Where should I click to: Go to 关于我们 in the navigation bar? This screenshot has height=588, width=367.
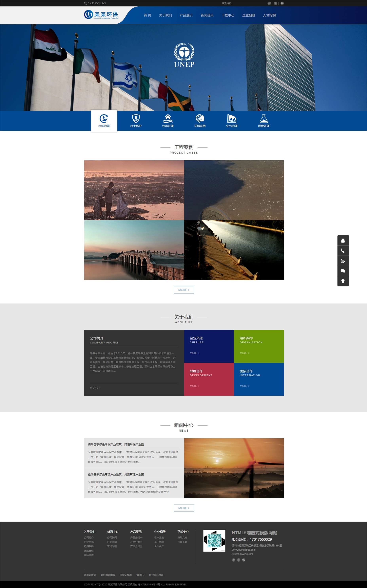tap(165, 15)
